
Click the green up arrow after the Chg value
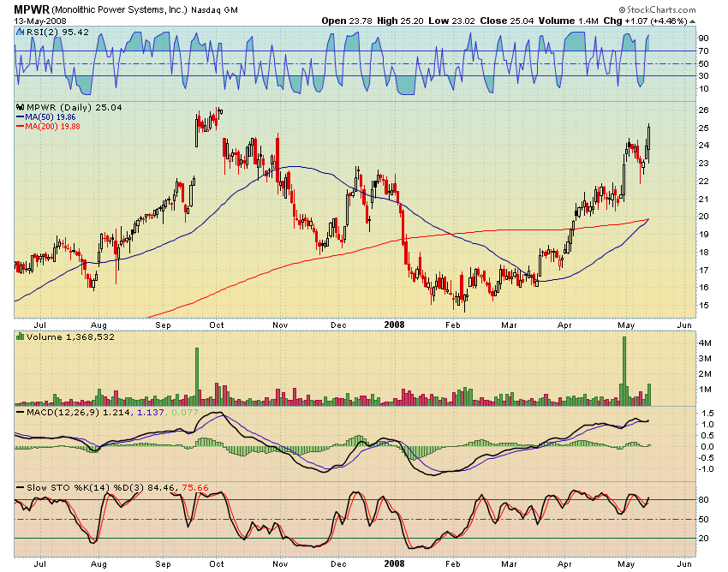692,21
